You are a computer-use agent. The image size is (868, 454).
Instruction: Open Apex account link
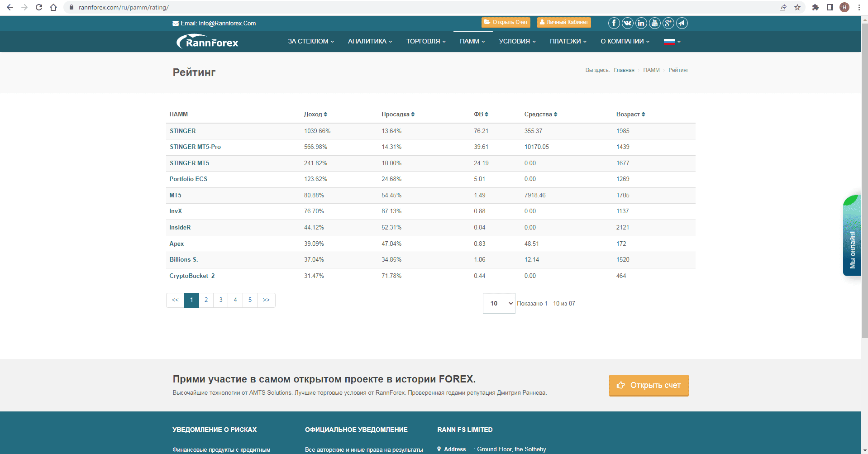point(176,244)
